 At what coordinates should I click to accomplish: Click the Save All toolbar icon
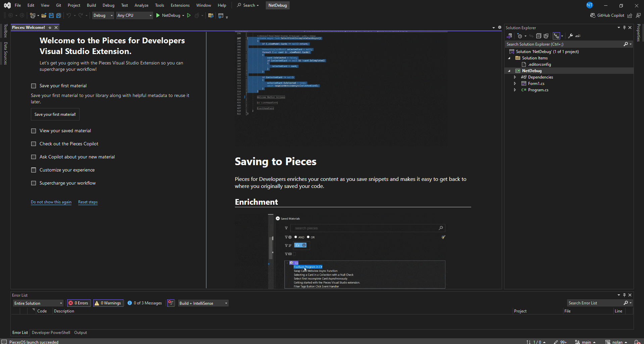click(x=58, y=15)
